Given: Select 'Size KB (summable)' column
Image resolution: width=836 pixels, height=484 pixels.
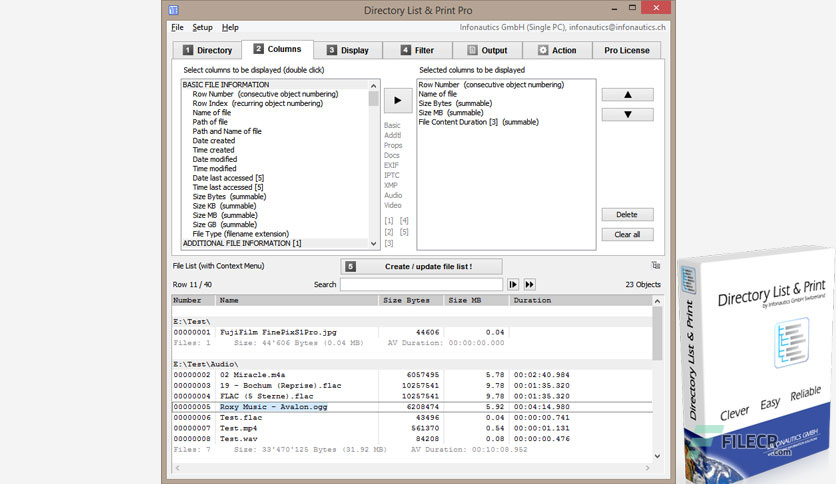Looking at the screenshot, I should 224,206.
